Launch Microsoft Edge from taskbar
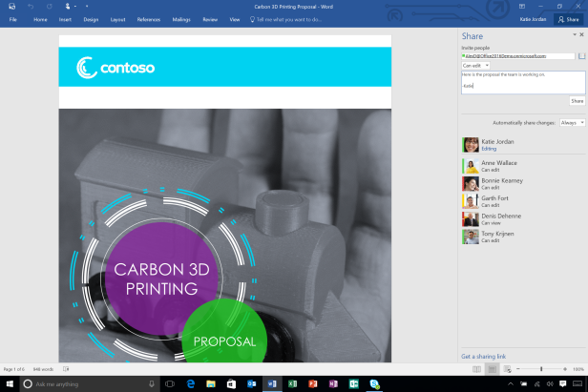This screenshot has width=588, height=392. 191,384
